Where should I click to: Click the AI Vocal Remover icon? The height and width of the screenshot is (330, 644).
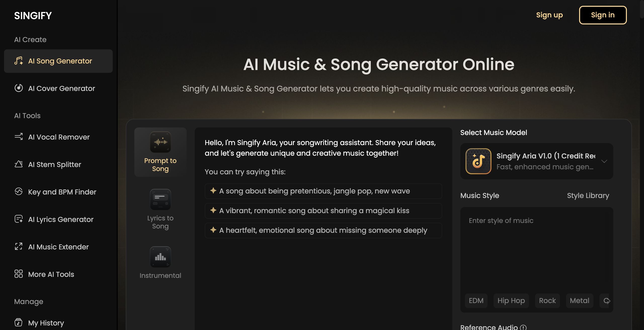19,137
